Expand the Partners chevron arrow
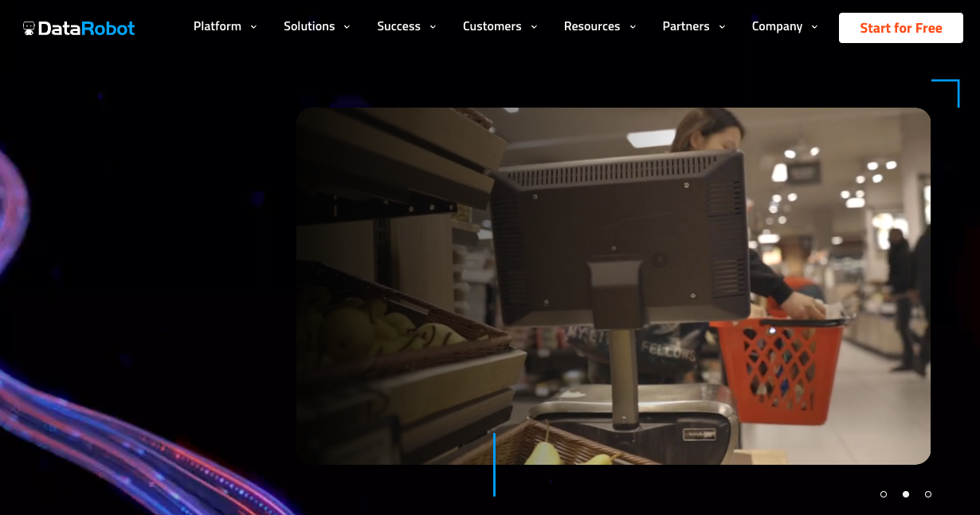The height and width of the screenshot is (515, 980). point(722,27)
